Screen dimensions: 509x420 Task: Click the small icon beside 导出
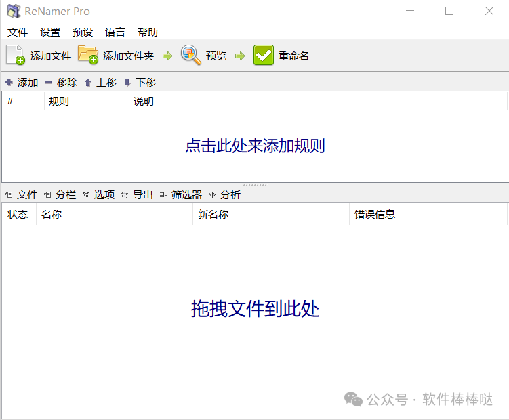(x=125, y=194)
